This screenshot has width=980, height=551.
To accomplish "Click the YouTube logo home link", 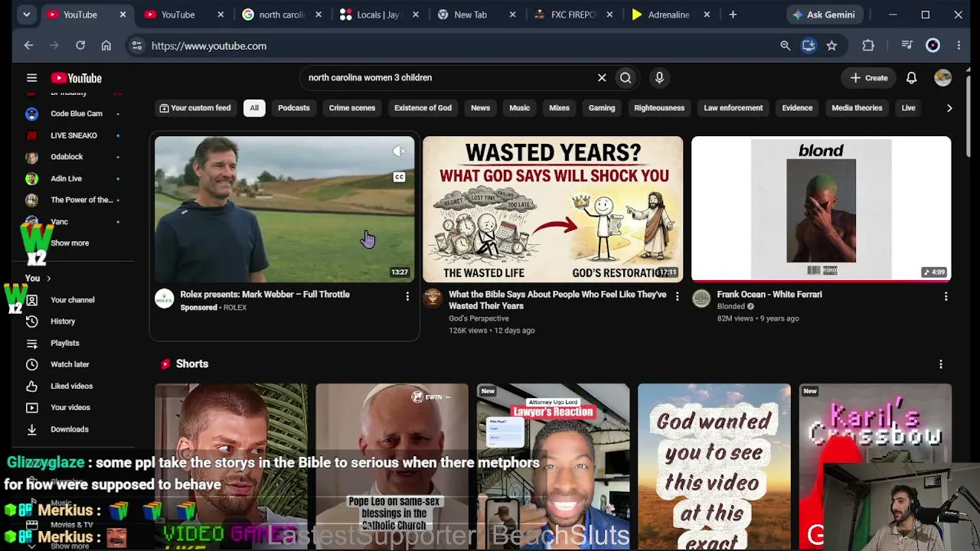I will (77, 78).
